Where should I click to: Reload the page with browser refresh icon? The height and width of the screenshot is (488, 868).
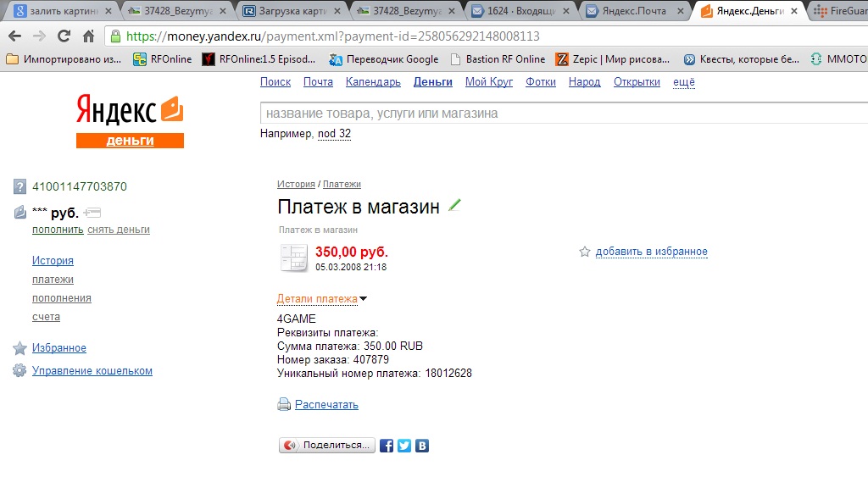pos(64,36)
